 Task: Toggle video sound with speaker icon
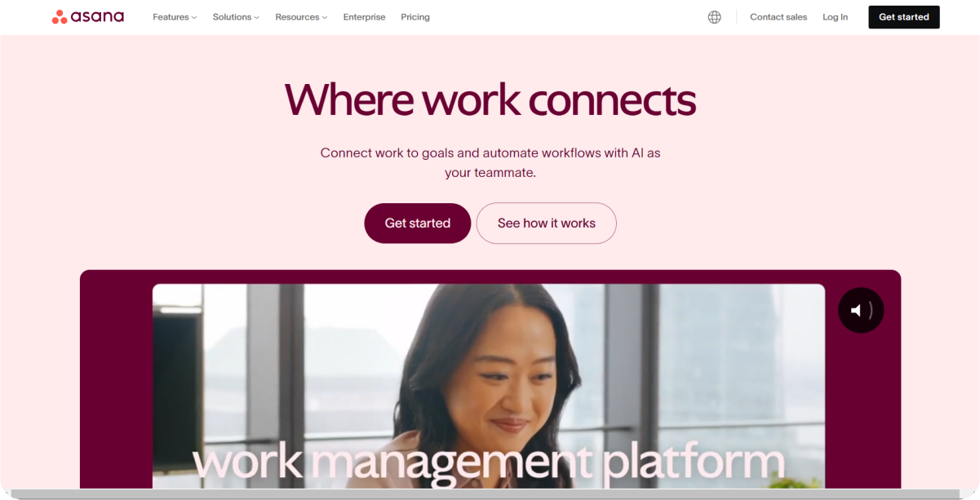(861, 310)
